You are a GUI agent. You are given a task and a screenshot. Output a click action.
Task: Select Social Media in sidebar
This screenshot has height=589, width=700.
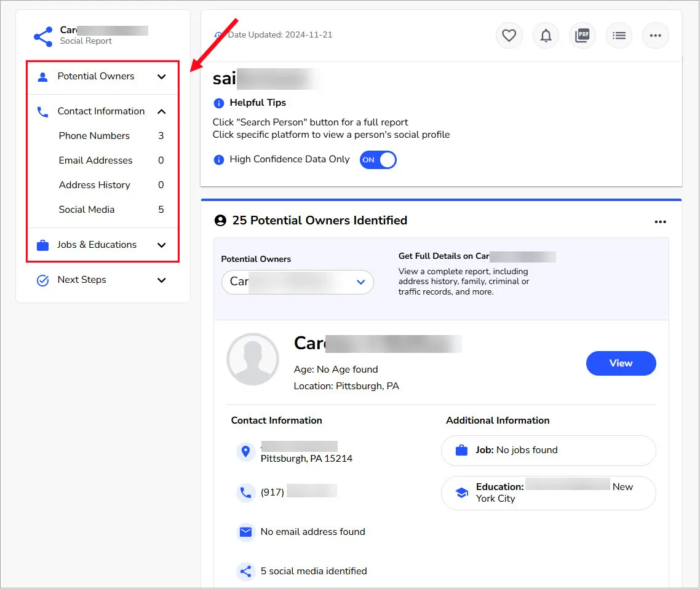(x=87, y=210)
